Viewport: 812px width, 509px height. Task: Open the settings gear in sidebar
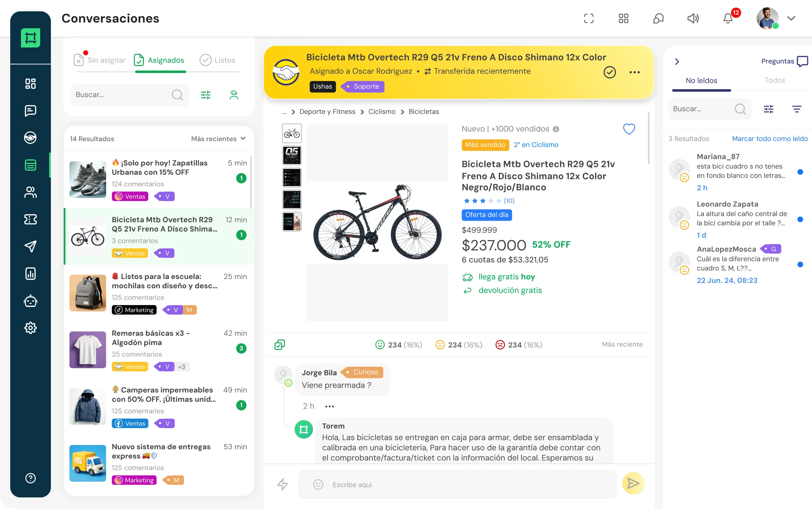click(x=30, y=328)
